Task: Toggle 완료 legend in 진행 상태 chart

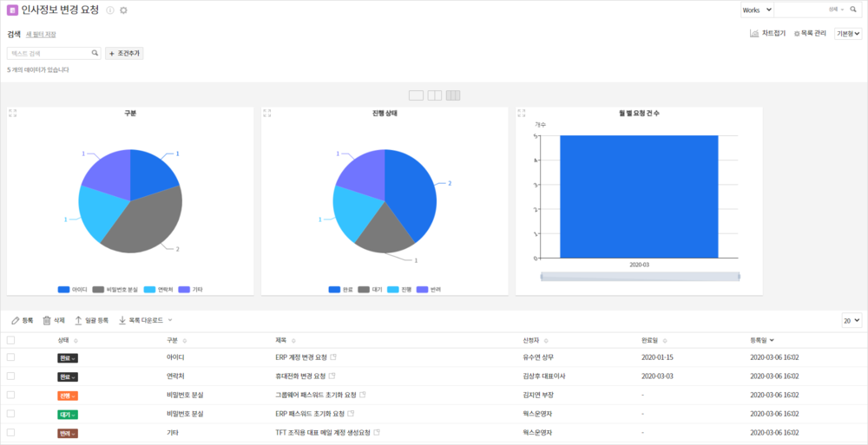Action: tap(340, 290)
